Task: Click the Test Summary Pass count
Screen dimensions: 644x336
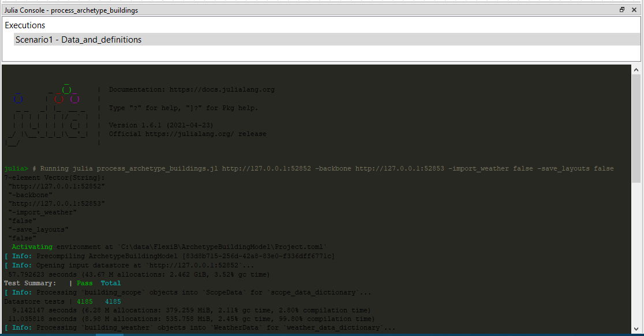Action: pos(84,283)
